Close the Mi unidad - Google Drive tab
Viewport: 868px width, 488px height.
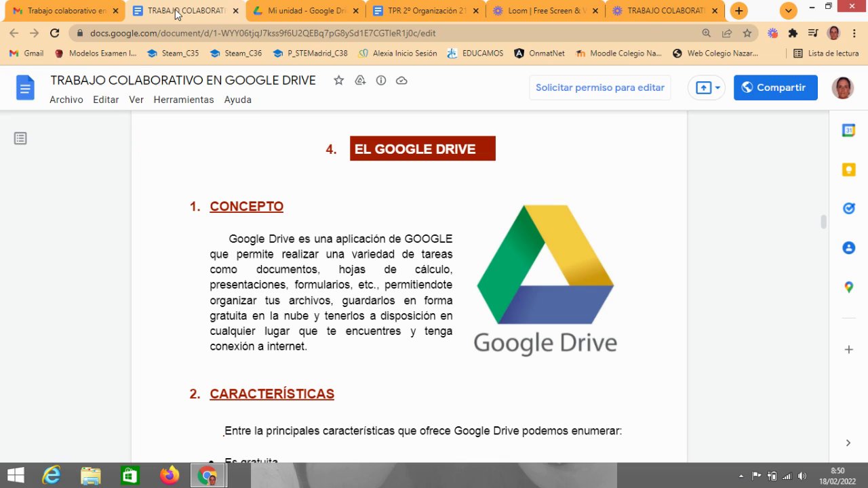(355, 11)
